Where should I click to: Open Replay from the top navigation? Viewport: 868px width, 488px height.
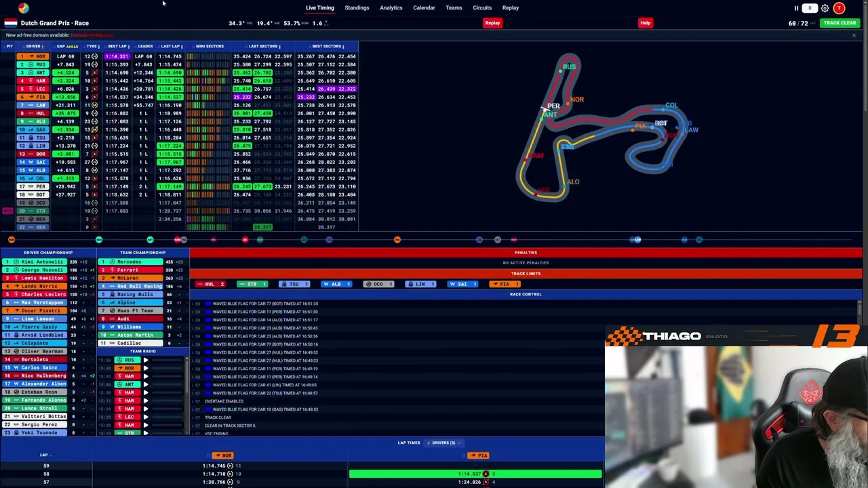[511, 8]
